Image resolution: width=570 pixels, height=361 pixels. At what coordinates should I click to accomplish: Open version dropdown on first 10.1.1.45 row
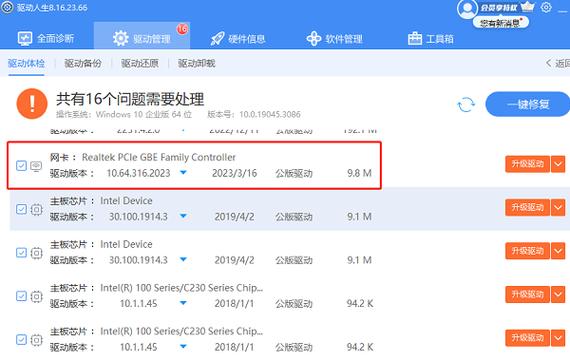coord(184,303)
